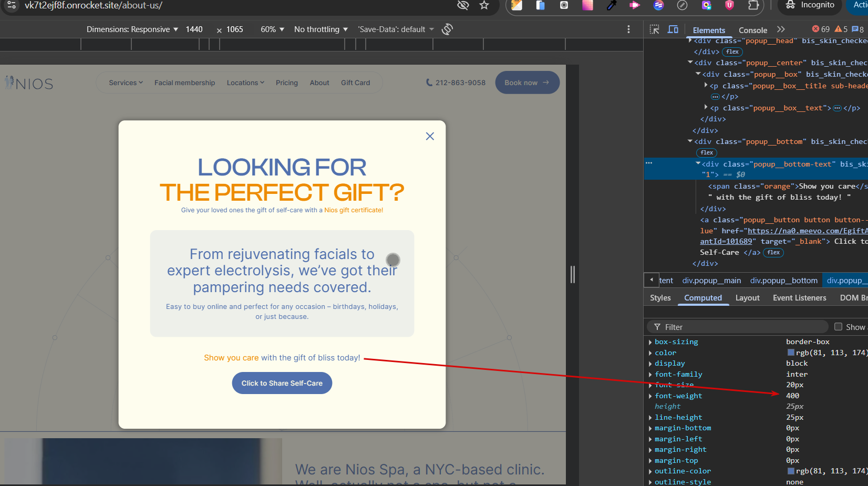Bookmark this page with the star icon

coord(484,5)
